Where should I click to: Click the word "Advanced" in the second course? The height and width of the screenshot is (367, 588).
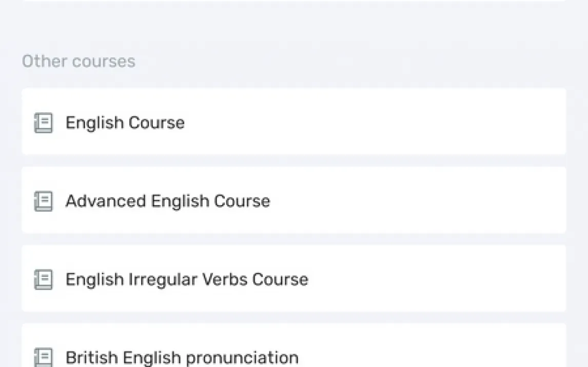(x=106, y=201)
